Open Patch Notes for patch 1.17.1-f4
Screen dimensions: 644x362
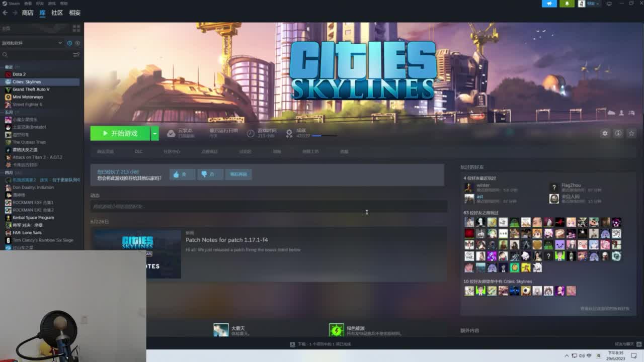point(226,240)
